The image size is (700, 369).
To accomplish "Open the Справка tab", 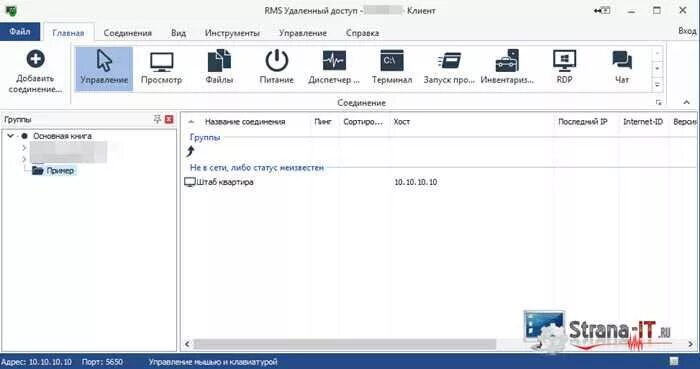I will [x=362, y=33].
